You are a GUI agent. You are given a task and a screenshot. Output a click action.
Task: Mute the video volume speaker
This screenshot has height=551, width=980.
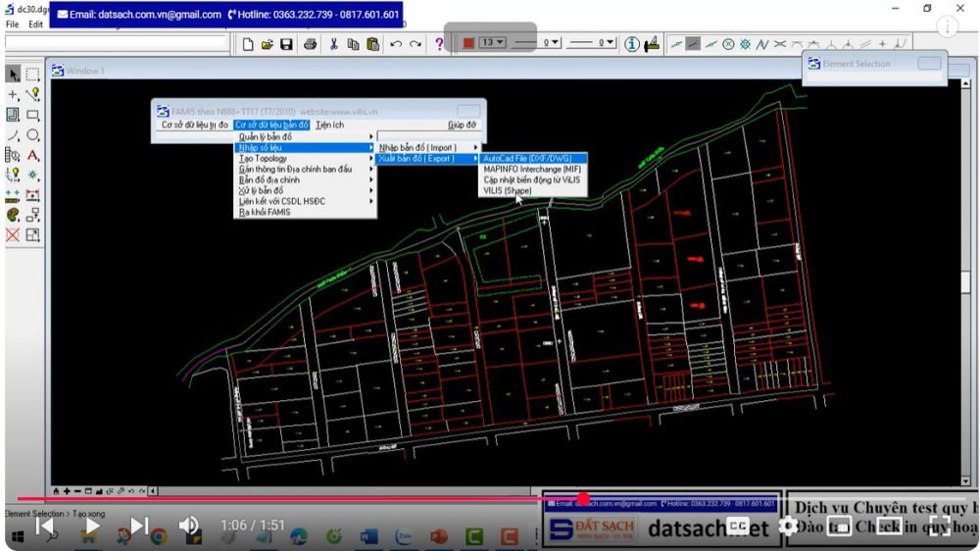point(189,526)
